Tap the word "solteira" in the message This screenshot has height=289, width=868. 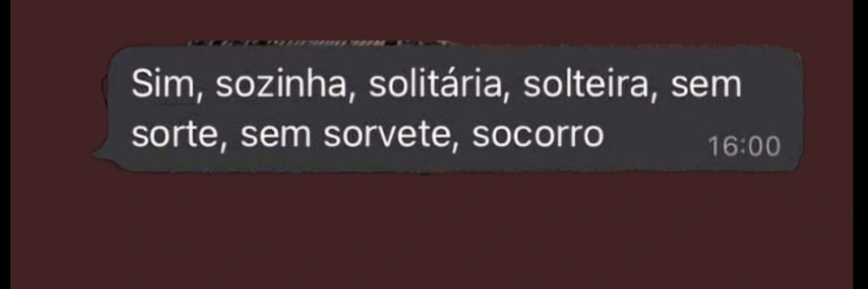point(585,84)
